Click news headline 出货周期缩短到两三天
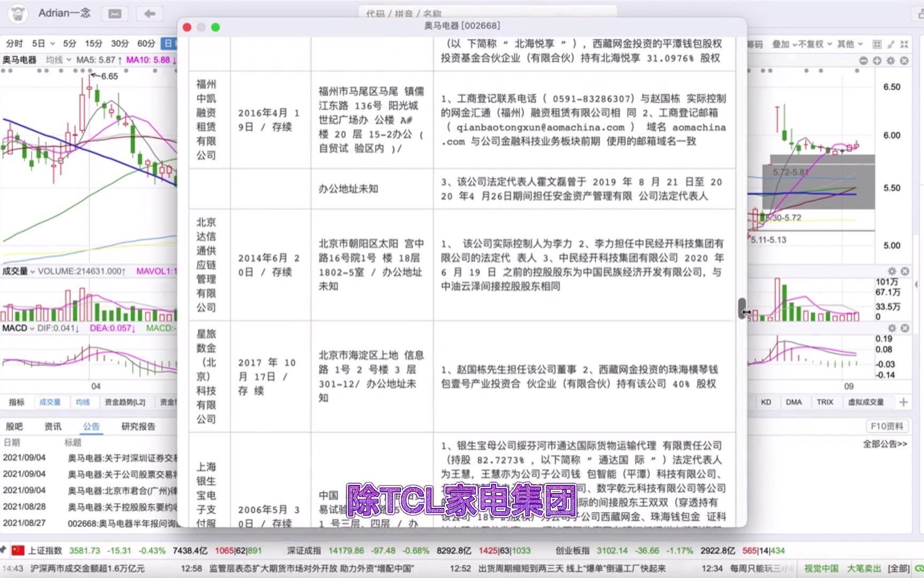This screenshot has height=578, width=924. coord(572,568)
